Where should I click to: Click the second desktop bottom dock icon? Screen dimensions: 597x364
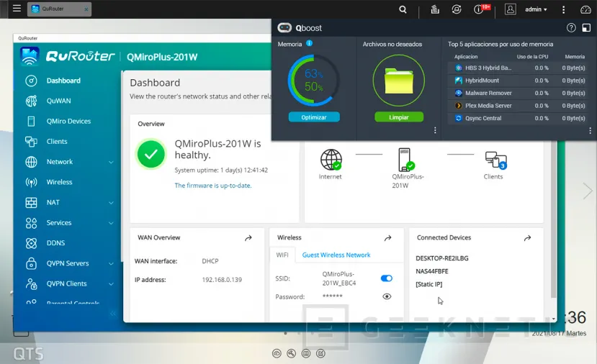click(x=291, y=354)
